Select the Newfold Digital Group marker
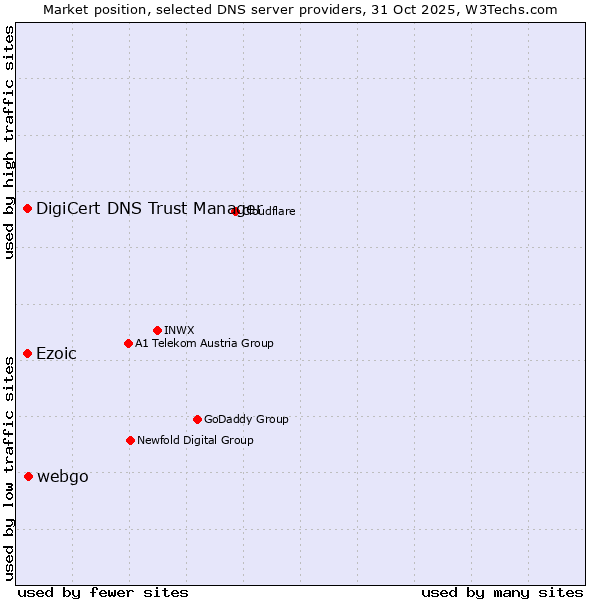This screenshot has width=600, height=600. point(130,440)
